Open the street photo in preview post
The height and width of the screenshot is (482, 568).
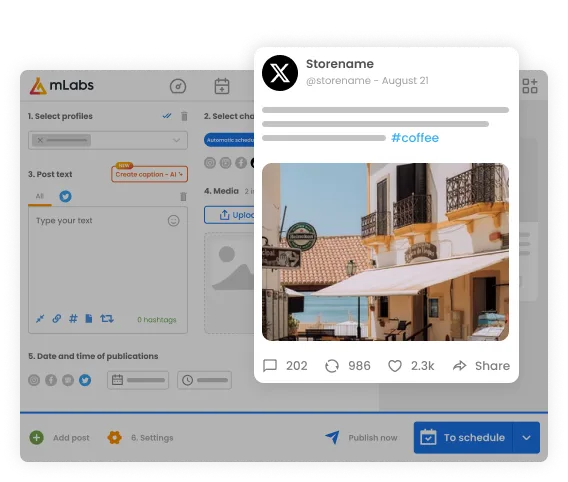click(x=385, y=252)
